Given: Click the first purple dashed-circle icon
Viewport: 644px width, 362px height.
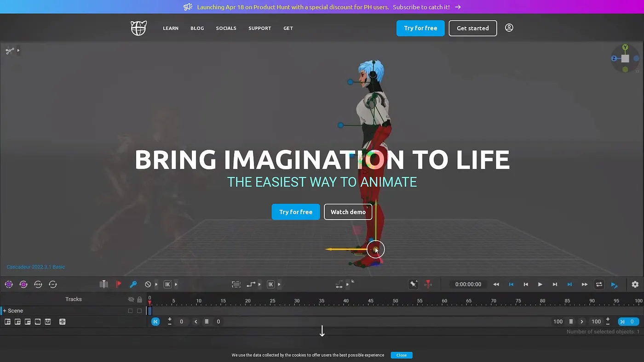Looking at the screenshot, I should point(9,284).
